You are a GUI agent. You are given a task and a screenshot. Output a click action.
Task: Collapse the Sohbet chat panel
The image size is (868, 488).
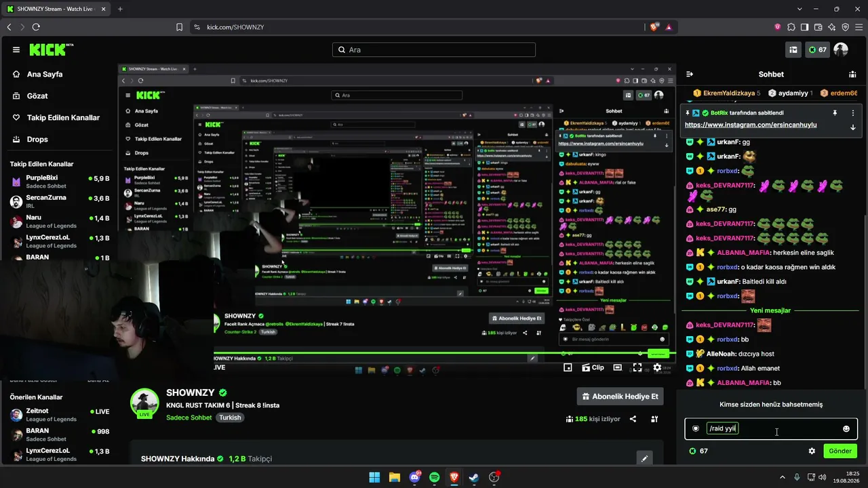(690, 75)
